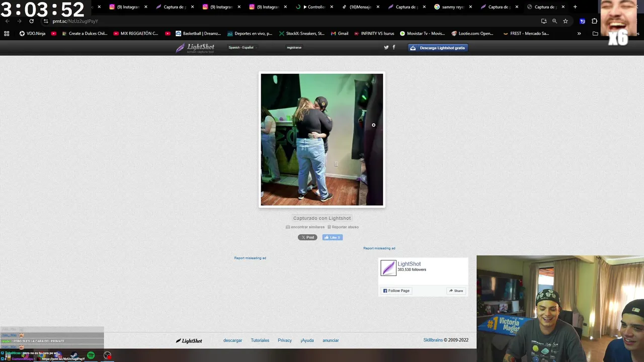Click the Skillbrains footer link
The height and width of the screenshot is (362, 644).
[x=433, y=340]
